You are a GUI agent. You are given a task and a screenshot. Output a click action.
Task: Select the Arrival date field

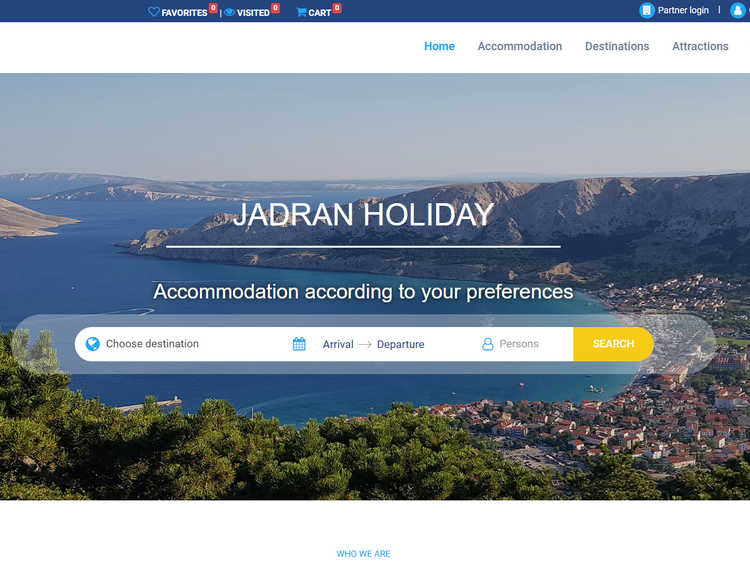pyautogui.click(x=338, y=344)
